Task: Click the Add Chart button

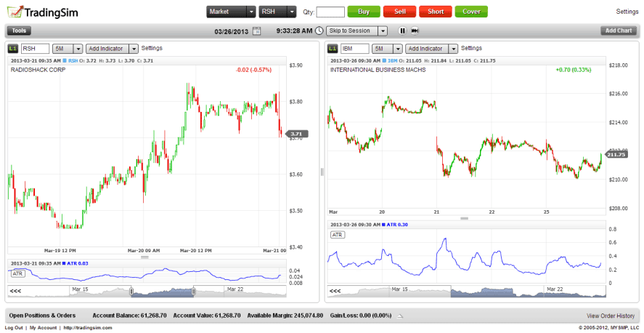Action: (x=619, y=31)
